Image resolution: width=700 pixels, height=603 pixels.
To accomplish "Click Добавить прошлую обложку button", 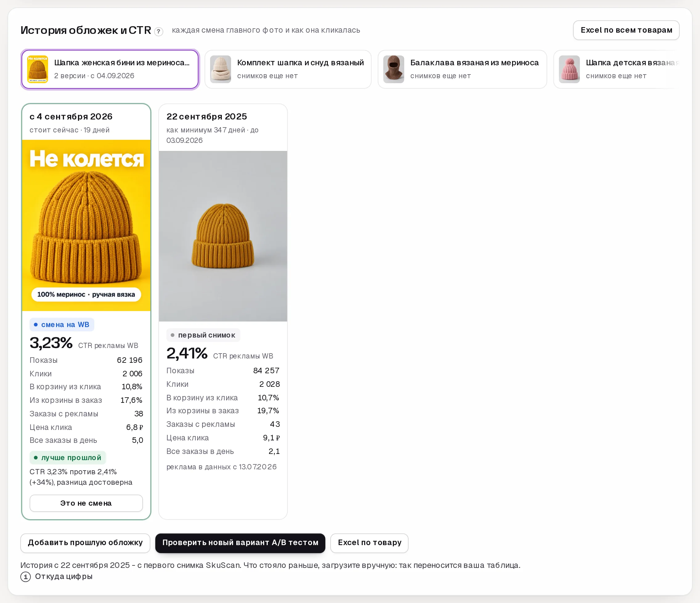I will 85,543.
